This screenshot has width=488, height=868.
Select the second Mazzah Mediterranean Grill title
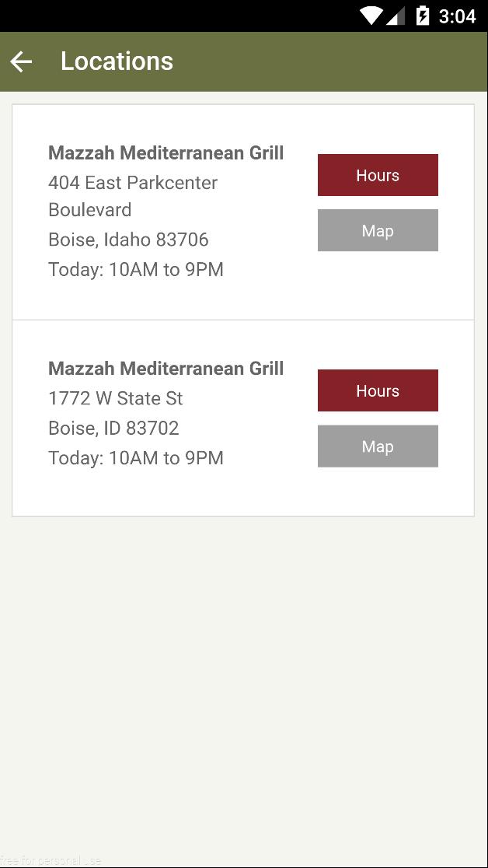click(166, 368)
